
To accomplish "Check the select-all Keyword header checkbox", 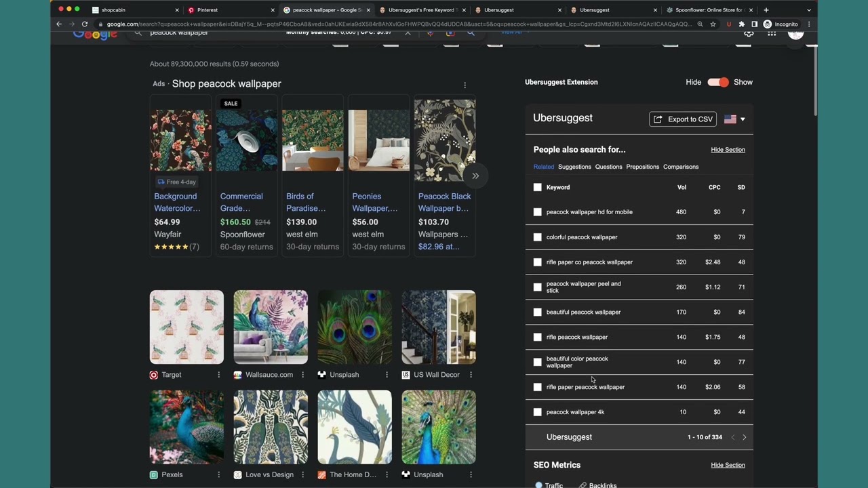I will pyautogui.click(x=538, y=187).
